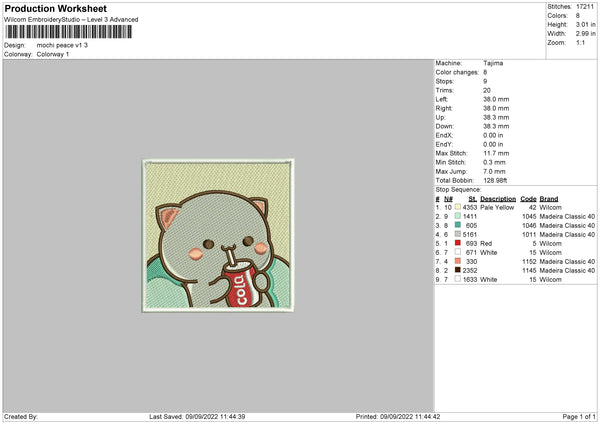Click the Production Worksheet heading
Viewport: 600px width, 424px height.
point(55,8)
